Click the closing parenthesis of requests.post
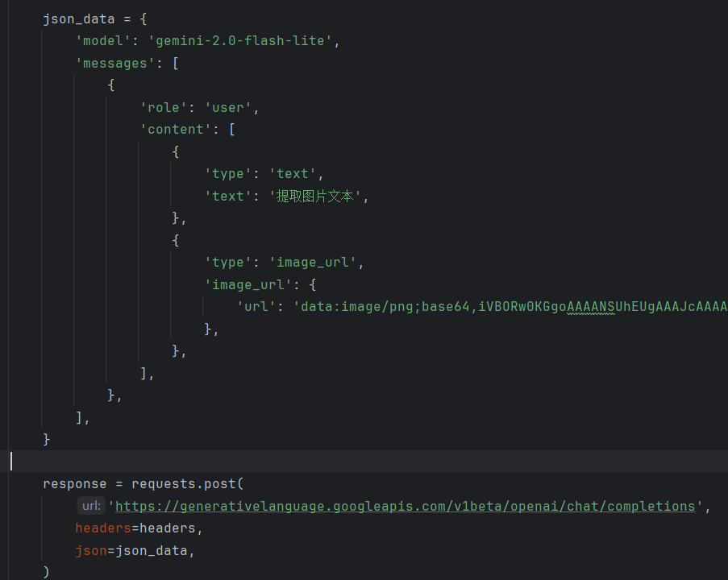Image resolution: width=728 pixels, height=580 pixels. coord(46,572)
